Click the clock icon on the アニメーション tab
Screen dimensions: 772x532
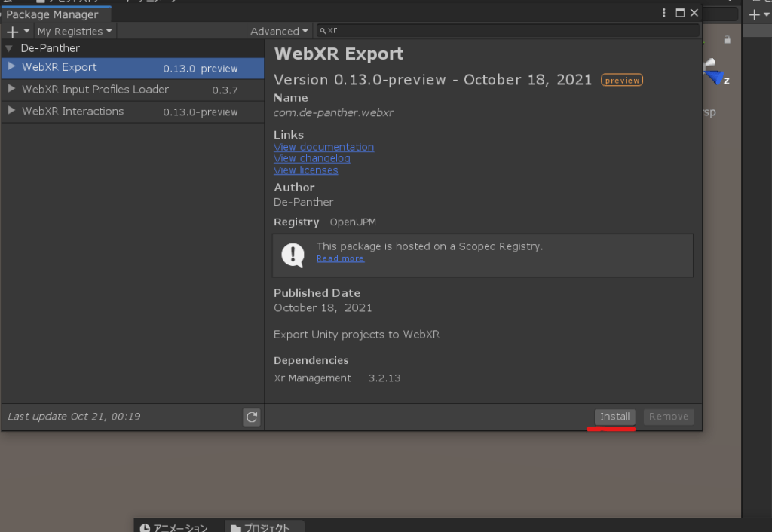pos(143,527)
